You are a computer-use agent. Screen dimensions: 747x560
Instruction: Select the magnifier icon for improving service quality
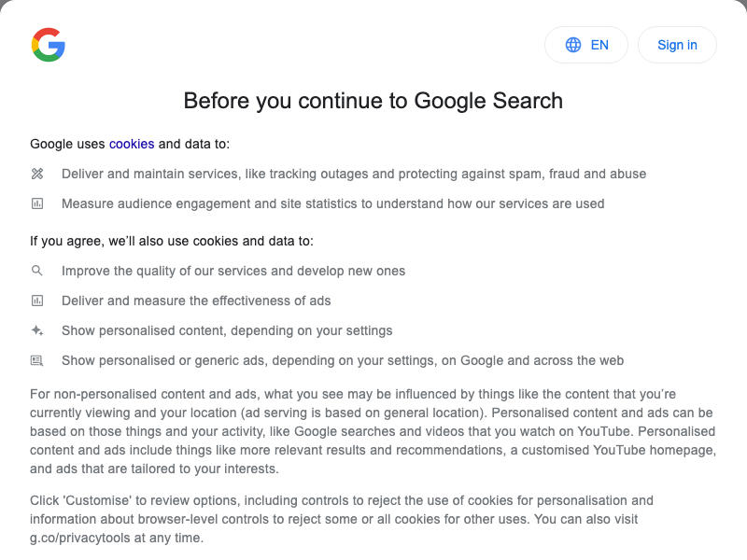[x=37, y=271]
